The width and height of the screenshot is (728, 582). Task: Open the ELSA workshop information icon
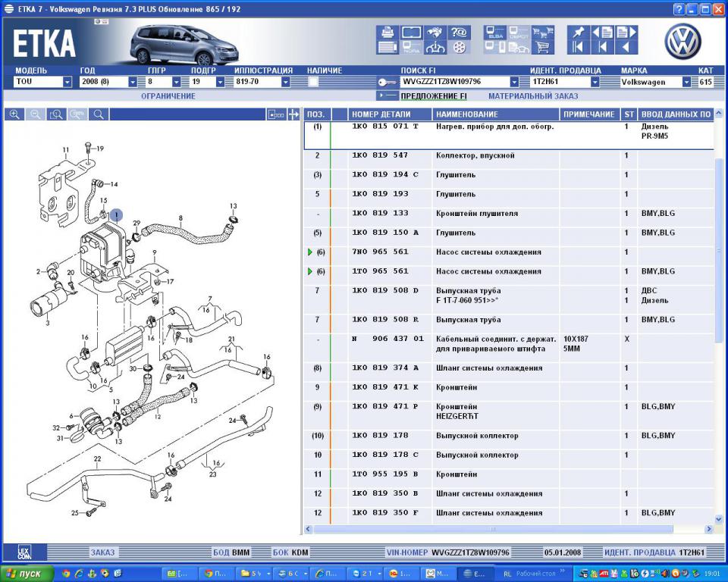click(495, 33)
